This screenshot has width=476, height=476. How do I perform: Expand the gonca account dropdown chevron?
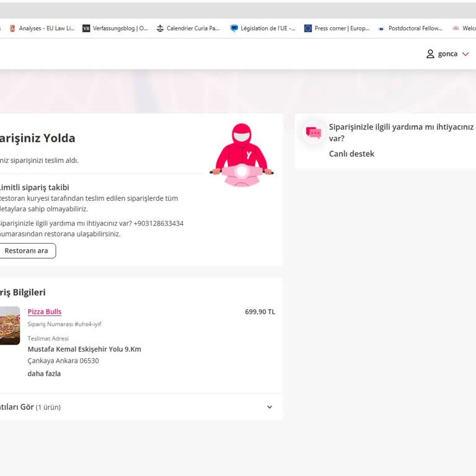(x=465, y=54)
